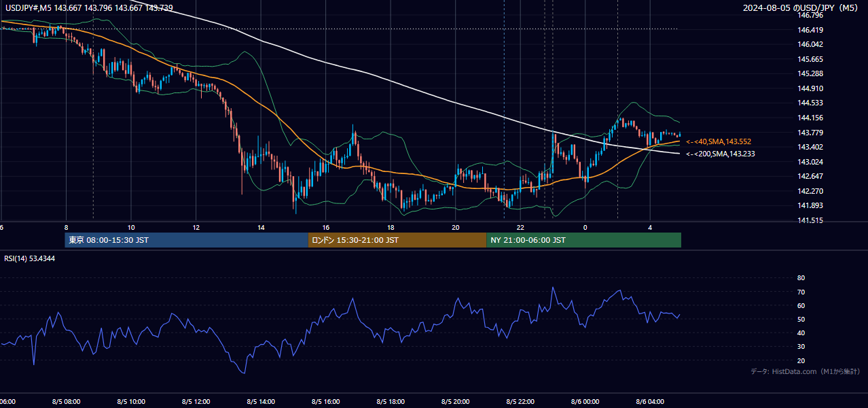Click the 144.156 price axis value

810,118
